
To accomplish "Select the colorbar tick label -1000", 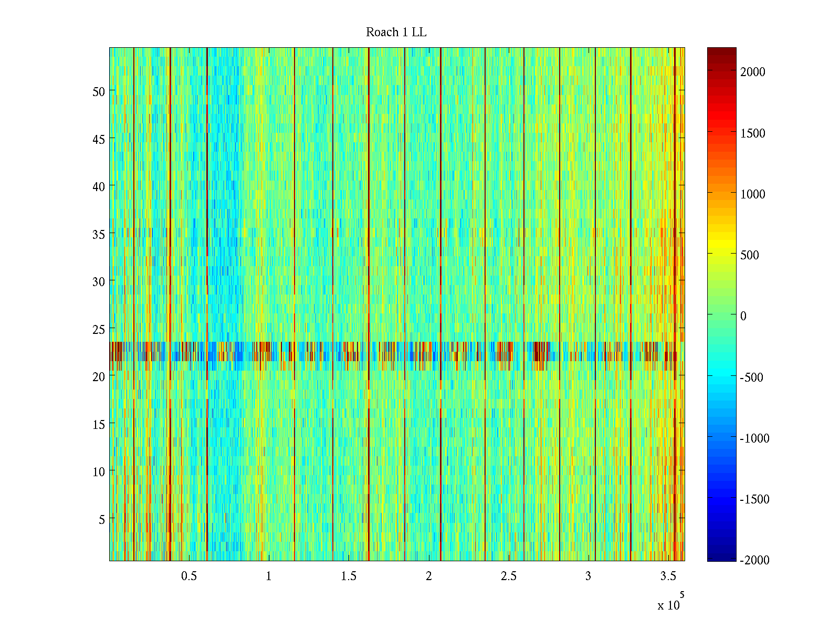I will (x=754, y=438).
